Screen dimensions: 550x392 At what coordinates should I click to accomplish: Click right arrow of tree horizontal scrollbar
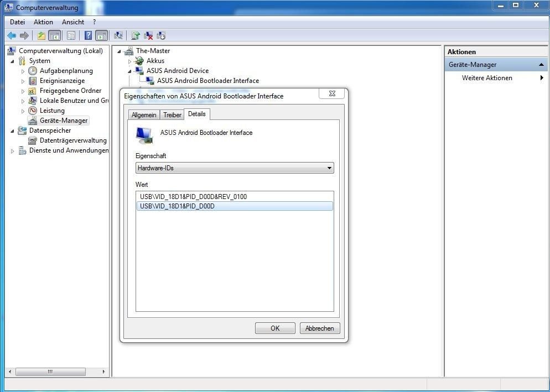pos(103,372)
